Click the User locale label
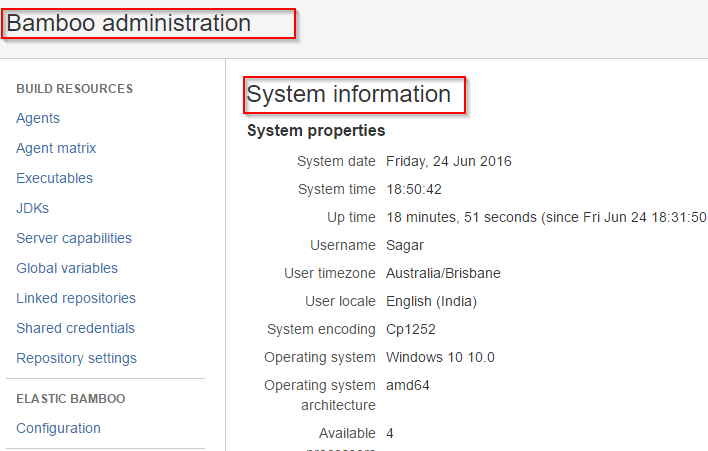 pyautogui.click(x=340, y=302)
